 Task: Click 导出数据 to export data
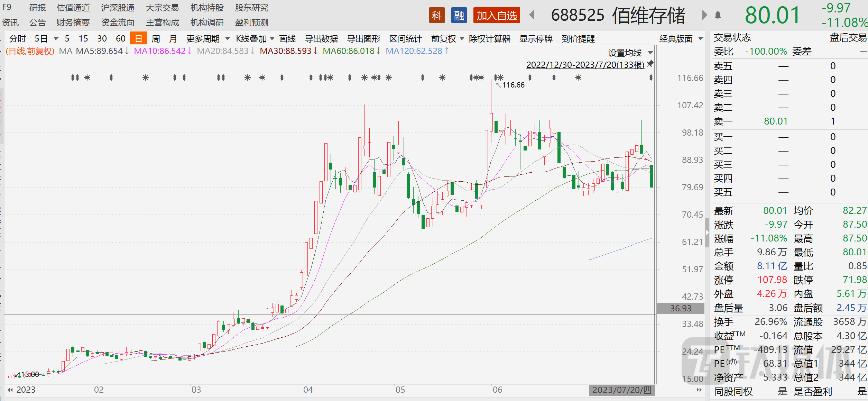coord(321,39)
